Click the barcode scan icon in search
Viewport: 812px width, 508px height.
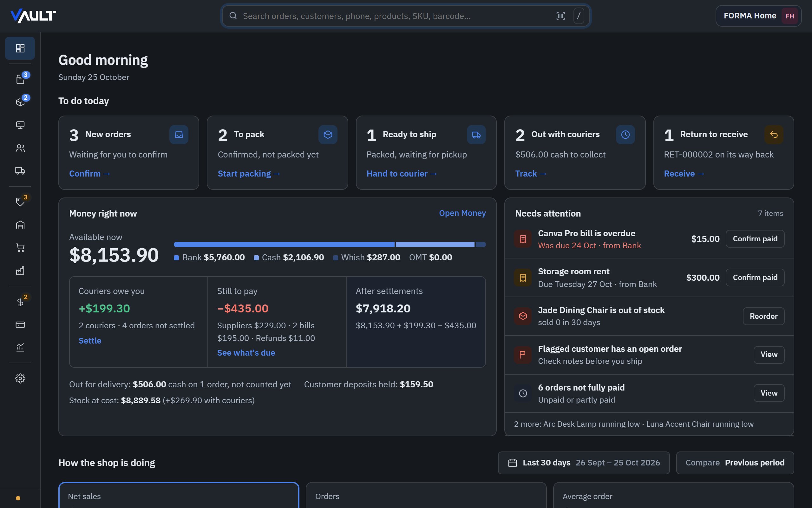[x=561, y=16]
